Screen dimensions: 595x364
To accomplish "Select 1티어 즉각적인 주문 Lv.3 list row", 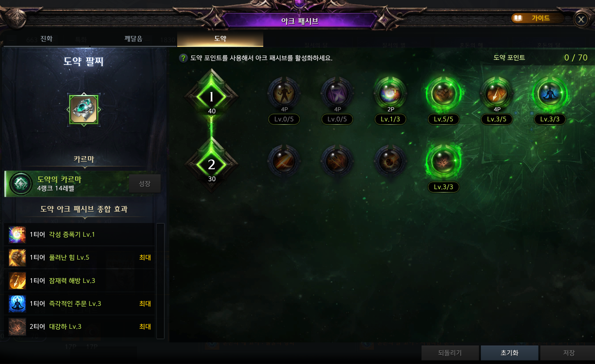I will pos(80,303).
